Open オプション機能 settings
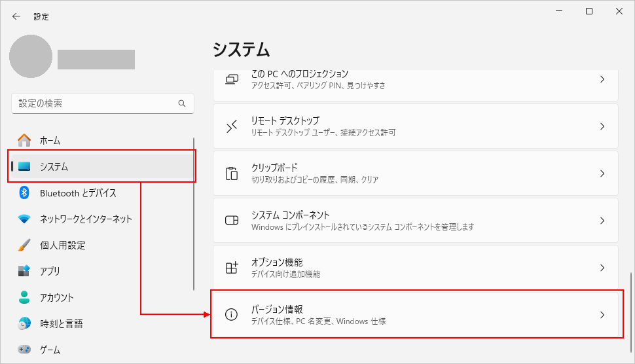 point(416,267)
